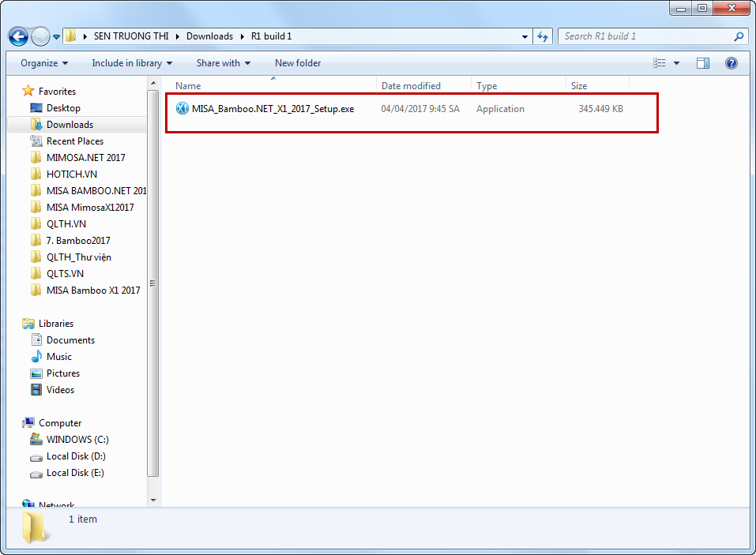Change your view icon button
The width and height of the screenshot is (756, 555).
click(x=659, y=63)
